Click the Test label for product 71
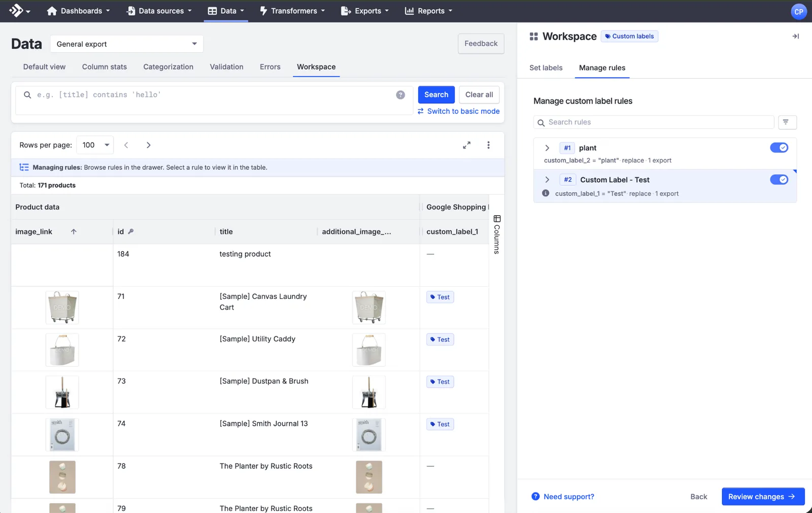The image size is (812, 513). pos(440,297)
